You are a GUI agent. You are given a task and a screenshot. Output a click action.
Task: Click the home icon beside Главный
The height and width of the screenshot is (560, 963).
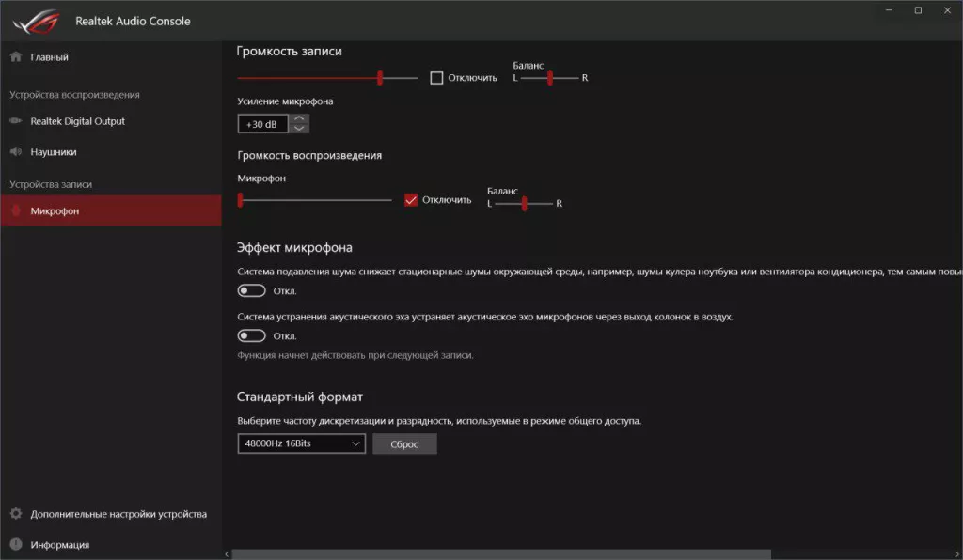point(15,57)
